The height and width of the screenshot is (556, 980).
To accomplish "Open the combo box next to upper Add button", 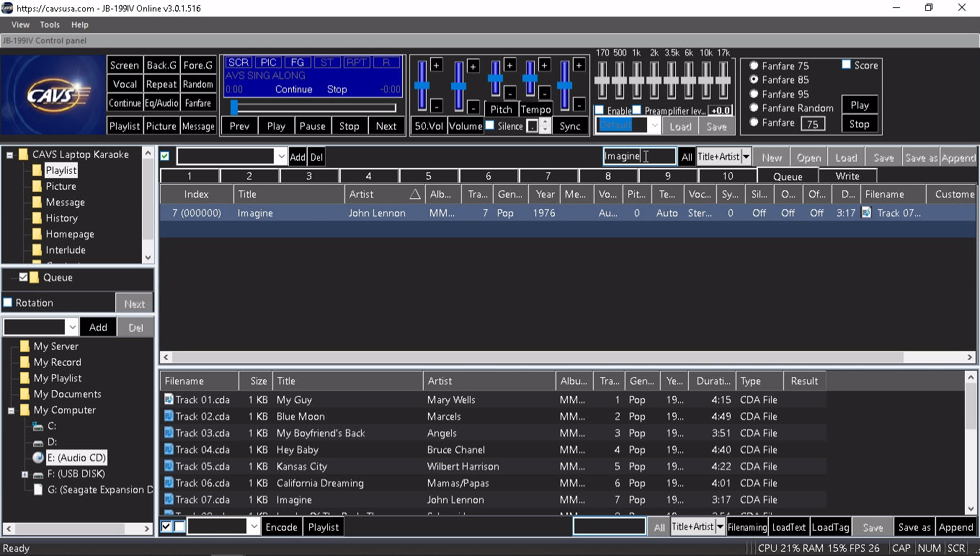I will click(281, 156).
